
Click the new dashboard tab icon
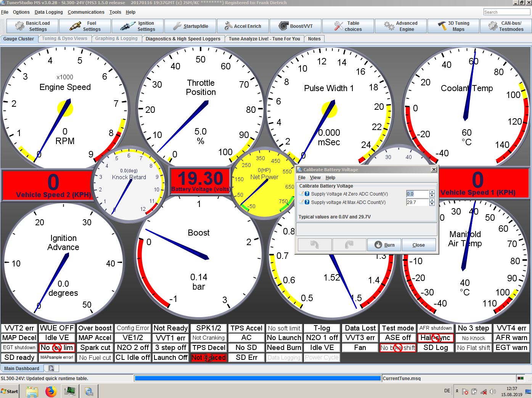[x=51, y=368]
